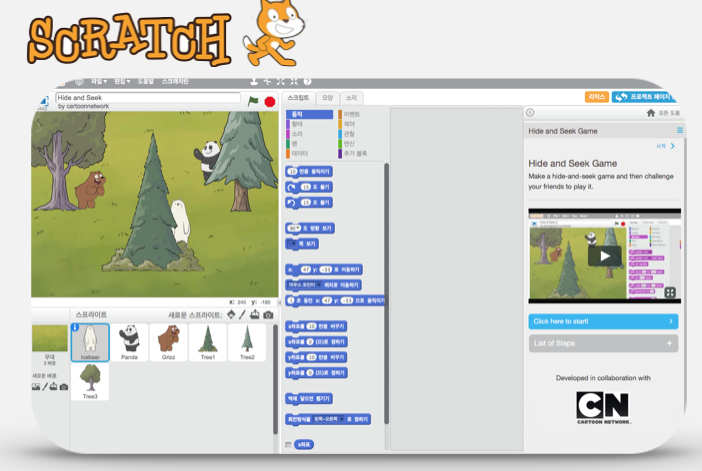
Task: Select the Panda sprite thumbnail
Action: 129,343
